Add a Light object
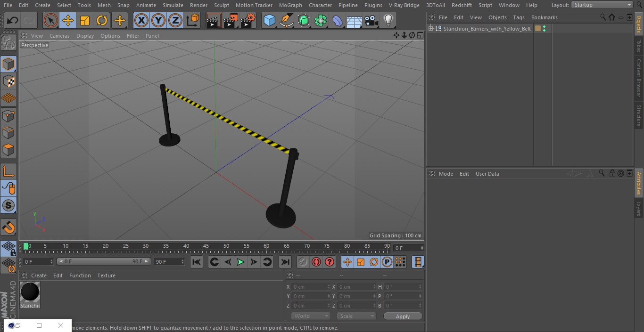 pos(388,21)
